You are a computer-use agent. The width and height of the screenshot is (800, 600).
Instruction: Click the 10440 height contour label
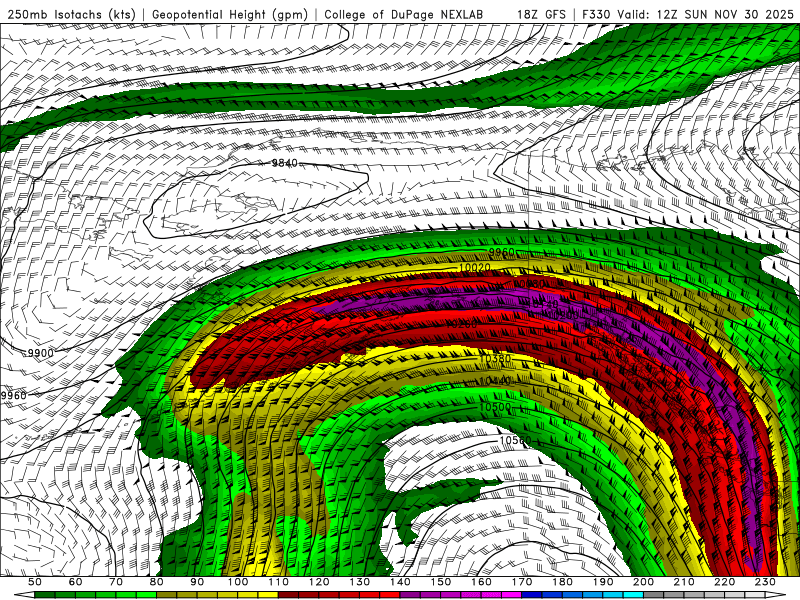[495, 381]
